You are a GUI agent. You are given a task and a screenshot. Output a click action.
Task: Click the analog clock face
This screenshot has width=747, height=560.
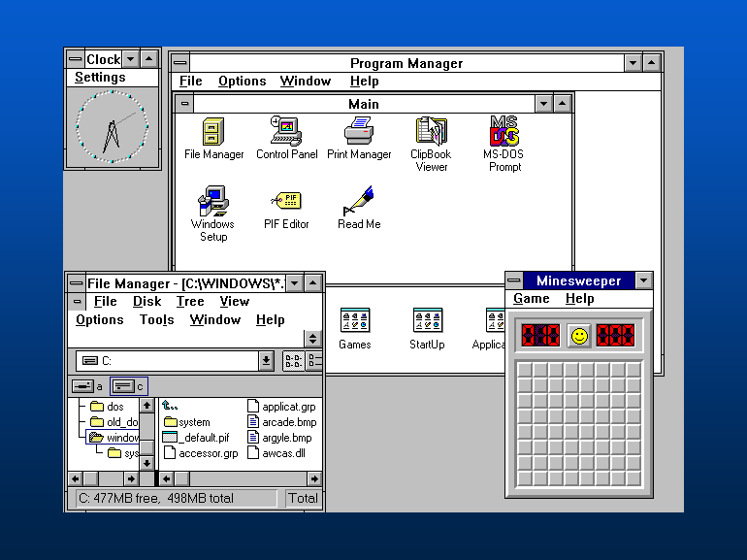coord(113,127)
